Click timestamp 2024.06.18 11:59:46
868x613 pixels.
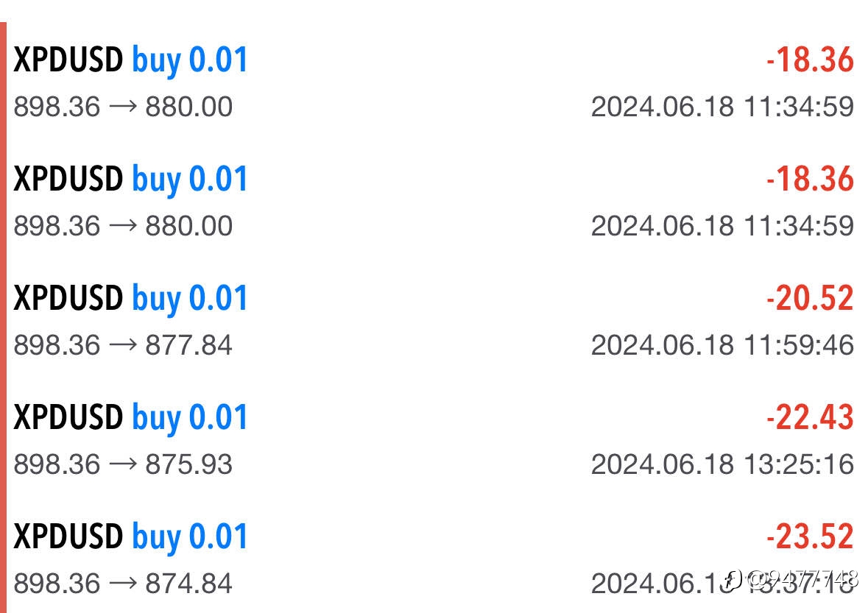[722, 345]
